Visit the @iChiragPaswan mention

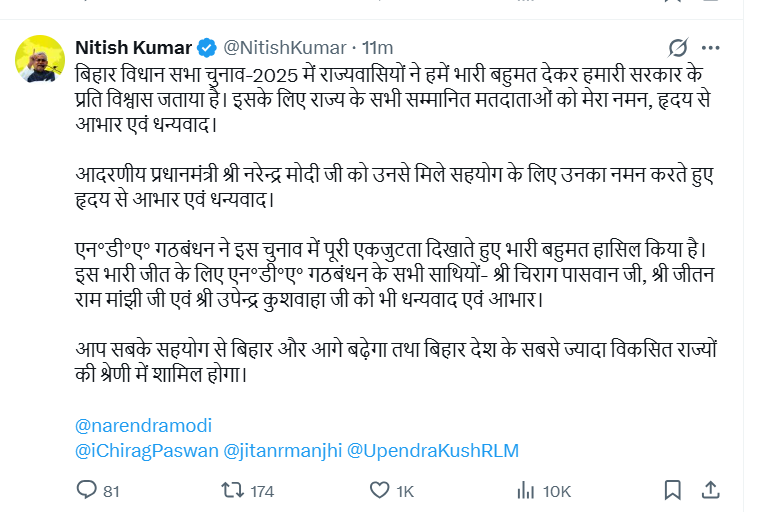(x=146, y=450)
